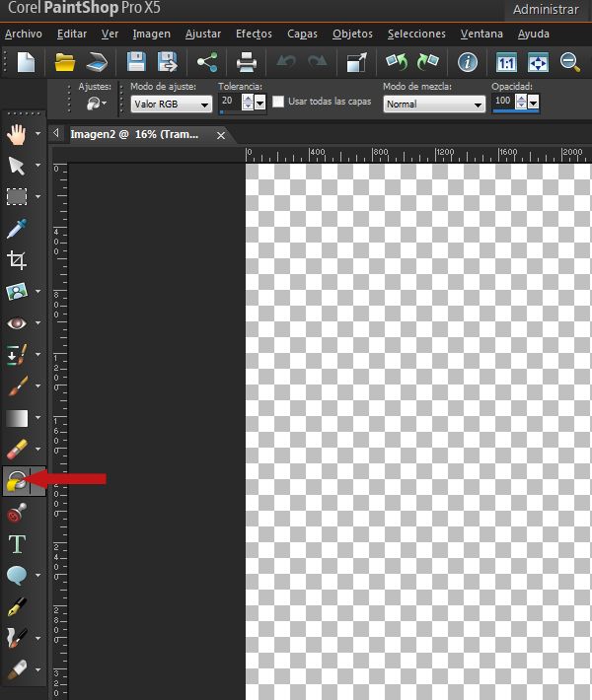Click the Save As floppy-with-arrow icon
Viewport: 592px width, 700px height.
(x=168, y=62)
